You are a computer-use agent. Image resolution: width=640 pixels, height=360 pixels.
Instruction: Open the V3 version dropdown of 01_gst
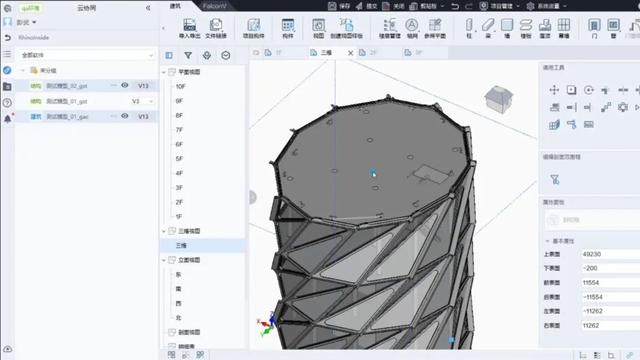pos(142,101)
